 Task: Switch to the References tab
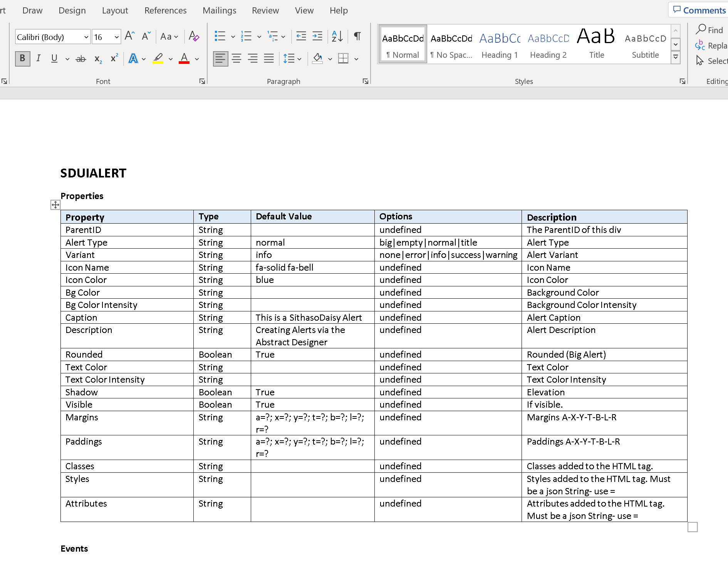point(166,10)
